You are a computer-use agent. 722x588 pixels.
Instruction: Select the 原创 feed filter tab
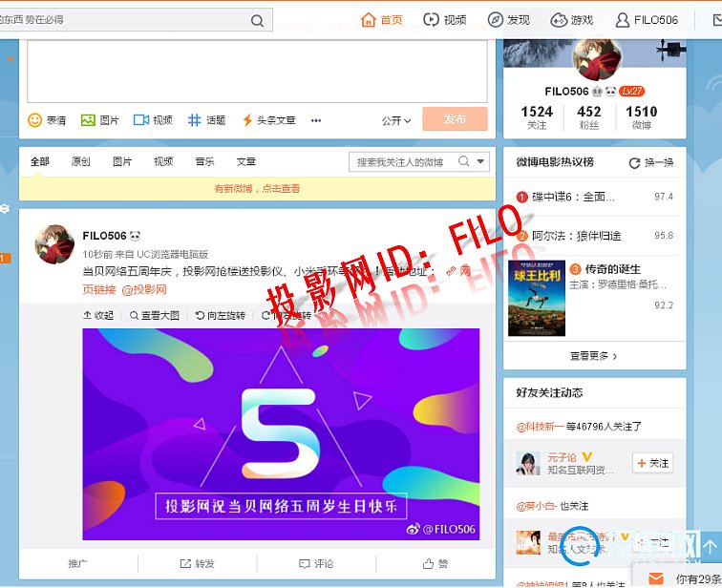click(x=81, y=161)
